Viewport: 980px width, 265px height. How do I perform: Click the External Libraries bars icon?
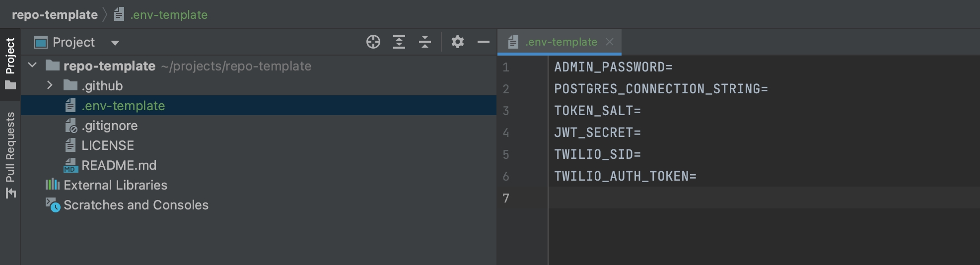pos(52,185)
